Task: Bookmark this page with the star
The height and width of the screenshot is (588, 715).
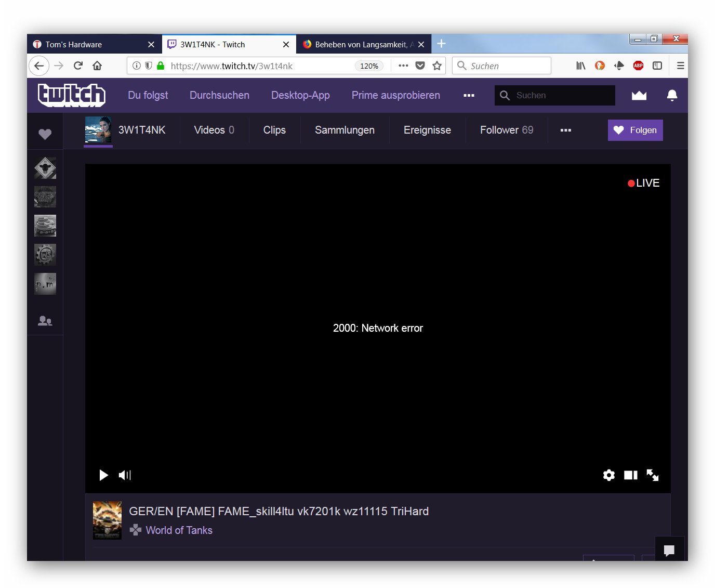Action: (437, 66)
